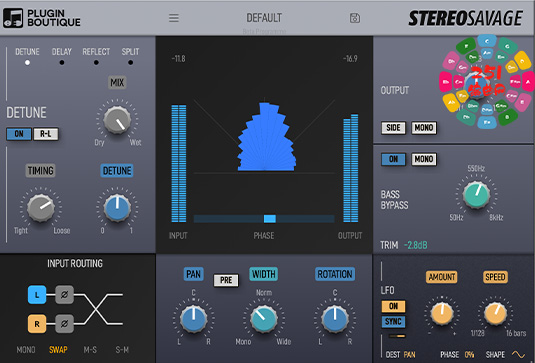Click the output peak -16.9 readout
Viewport: 535px width, 363px height.
pos(350,59)
